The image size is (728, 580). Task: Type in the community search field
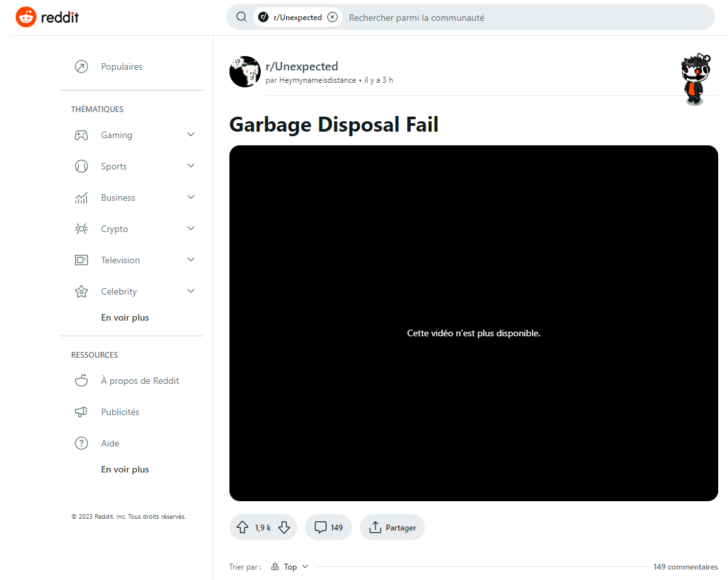coord(521,18)
